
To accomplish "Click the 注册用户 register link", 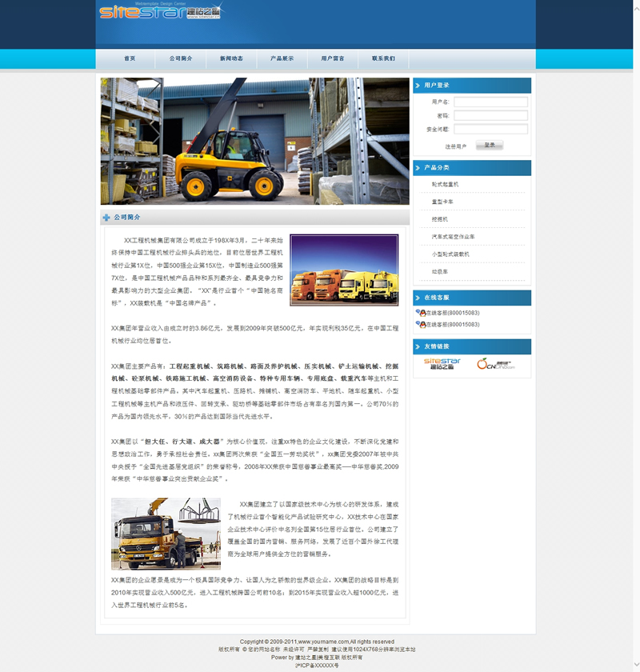I will click(455, 146).
